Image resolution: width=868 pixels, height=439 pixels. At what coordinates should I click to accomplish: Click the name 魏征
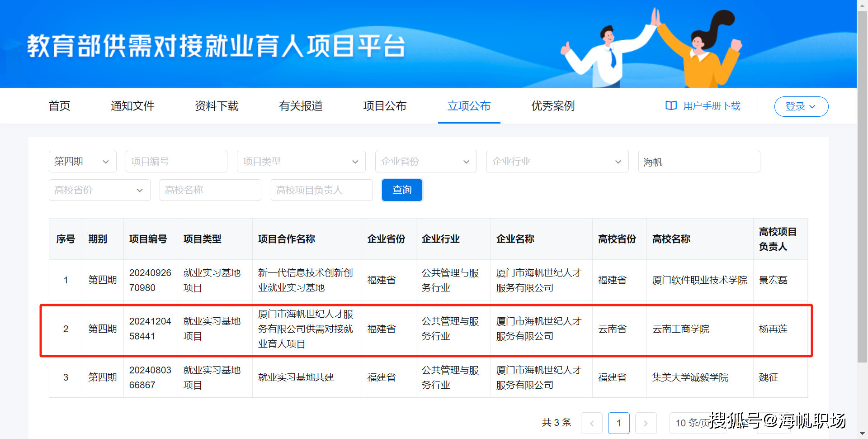769,377
